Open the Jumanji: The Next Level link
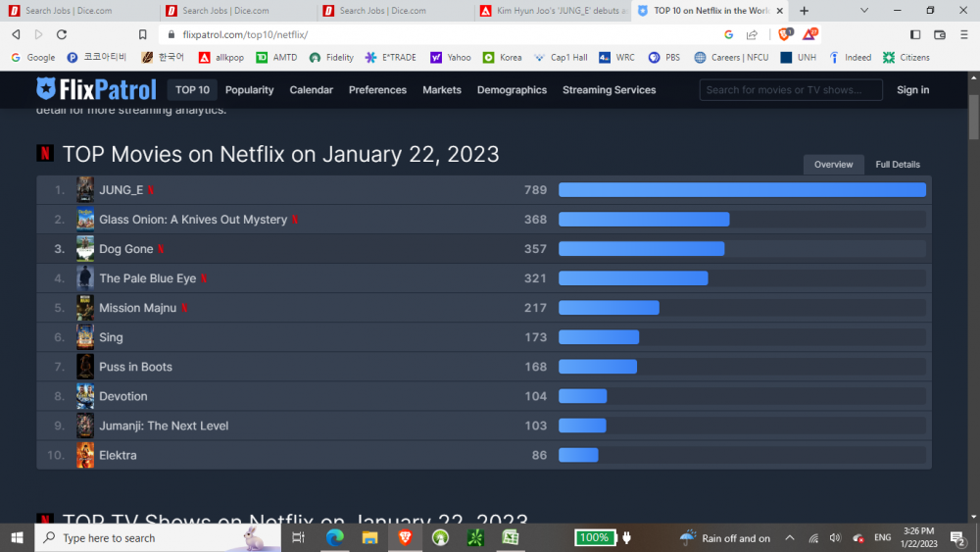This screenshot has height=552, width=980. (164, 426)
